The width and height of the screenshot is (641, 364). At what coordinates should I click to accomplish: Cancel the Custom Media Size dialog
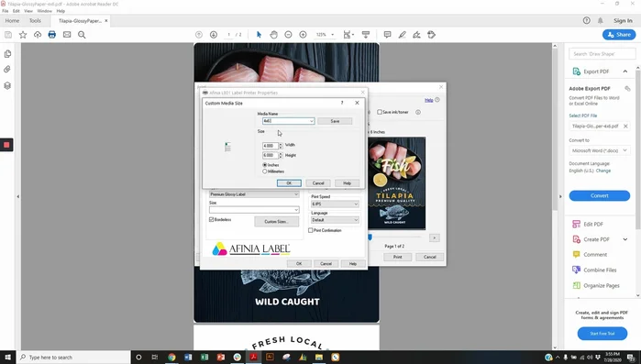coord(318,183)
